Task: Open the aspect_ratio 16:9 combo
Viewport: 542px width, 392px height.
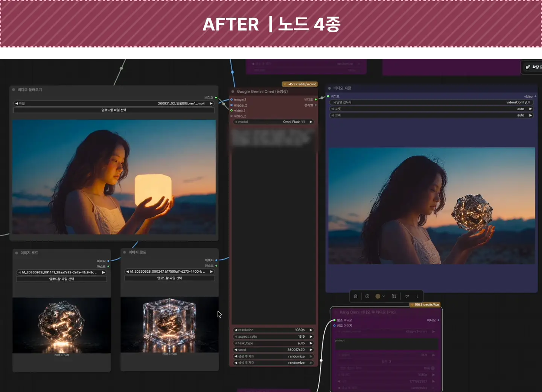Action: click(x=274, y=337)
